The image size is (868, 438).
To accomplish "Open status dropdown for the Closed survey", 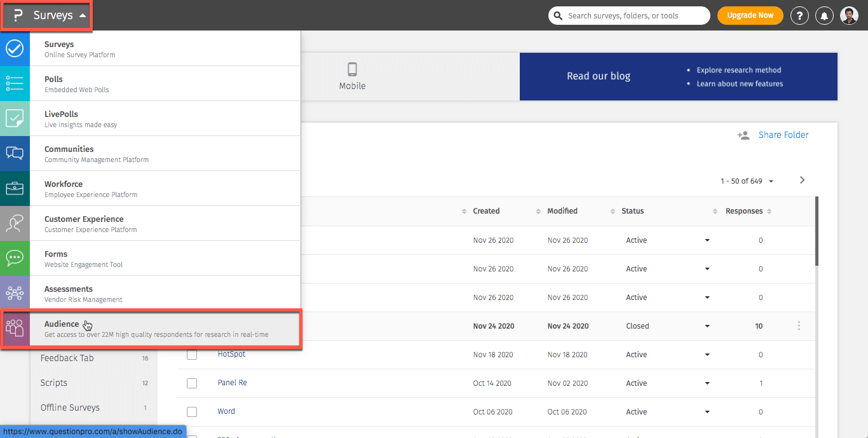I will point(707,326).
